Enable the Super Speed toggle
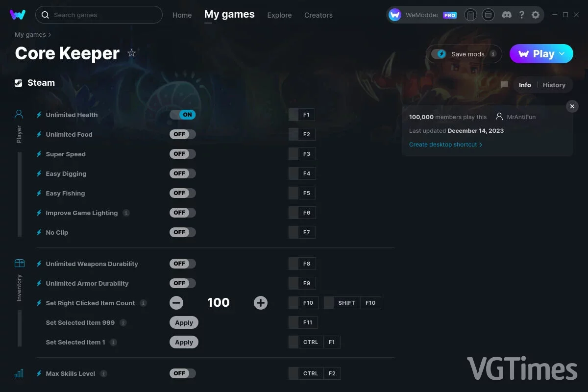 [183, 154]
